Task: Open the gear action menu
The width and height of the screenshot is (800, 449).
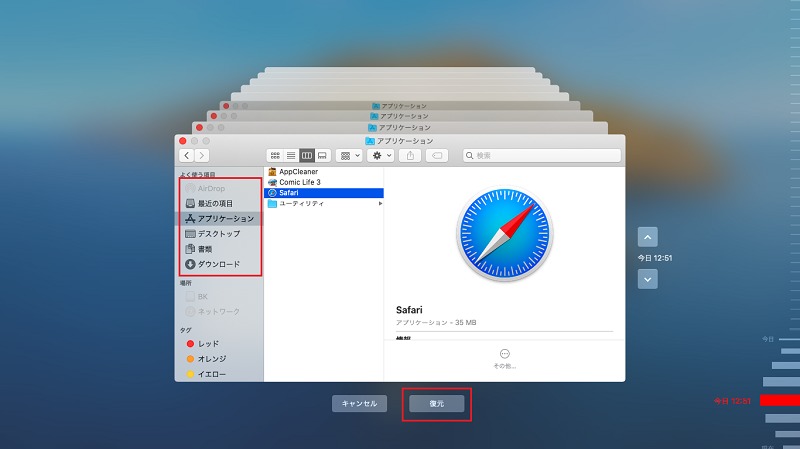Action: click(x=381, y=156)
